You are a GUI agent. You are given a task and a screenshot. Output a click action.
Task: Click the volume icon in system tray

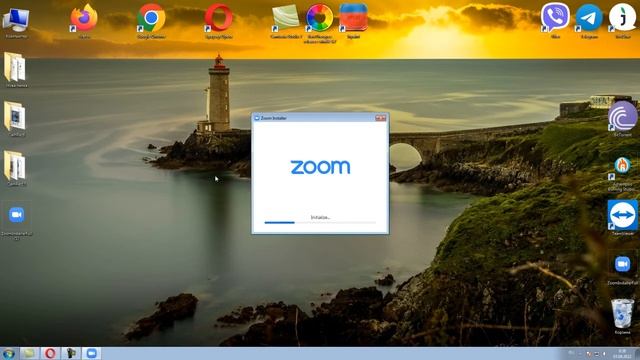pyautogui.click(x=604, y=353)
